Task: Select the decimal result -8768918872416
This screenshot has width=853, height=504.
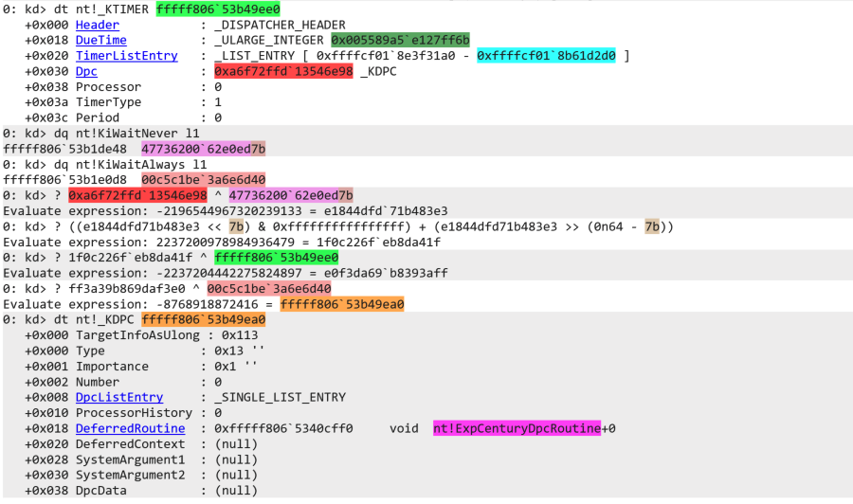Action: tap(208, 304)
